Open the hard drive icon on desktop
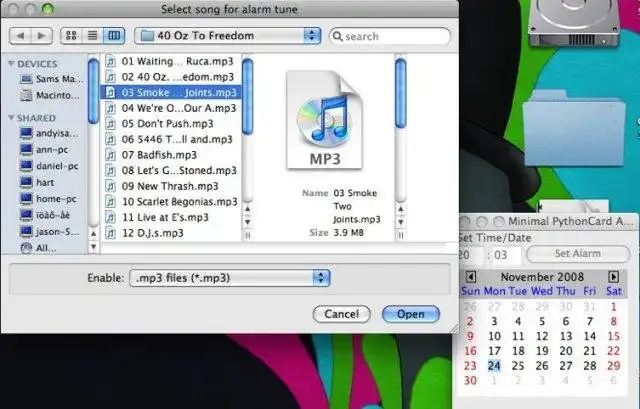This screenshot has width=640, height=409. click(x=573, y=22)
